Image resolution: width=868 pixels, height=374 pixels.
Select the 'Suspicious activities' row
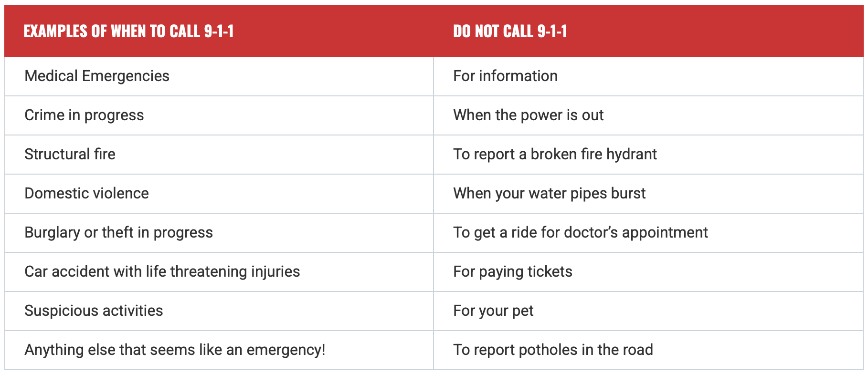coord(94,311)
